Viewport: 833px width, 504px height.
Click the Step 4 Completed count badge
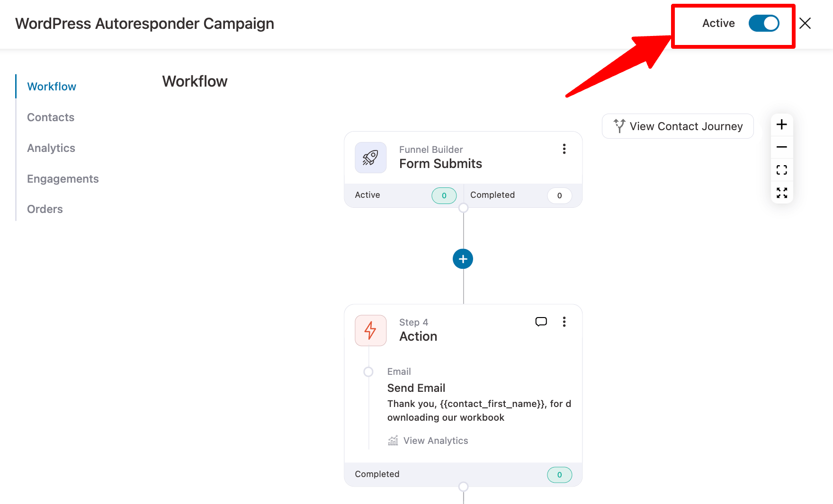click(x=559, y=475)
